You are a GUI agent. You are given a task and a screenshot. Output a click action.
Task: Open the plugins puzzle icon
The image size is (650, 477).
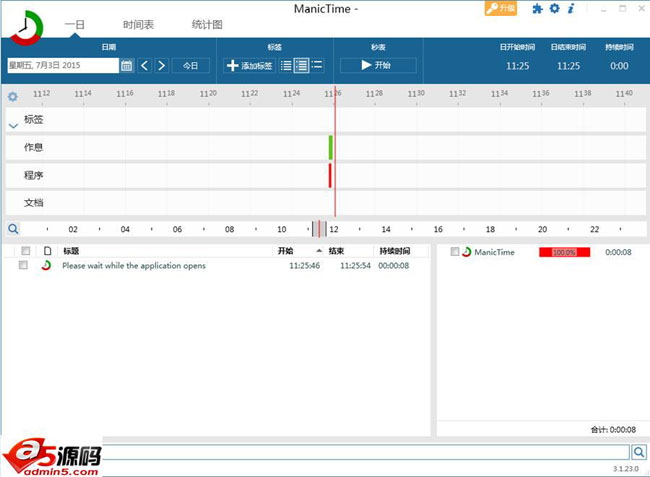point(537,8)
